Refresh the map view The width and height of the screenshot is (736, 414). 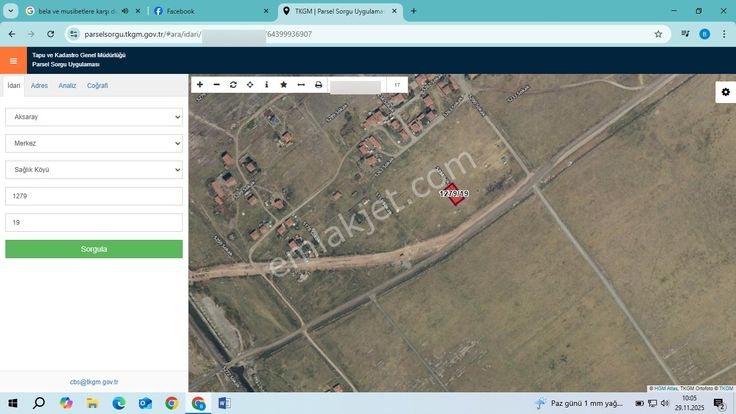pos(233,84)
